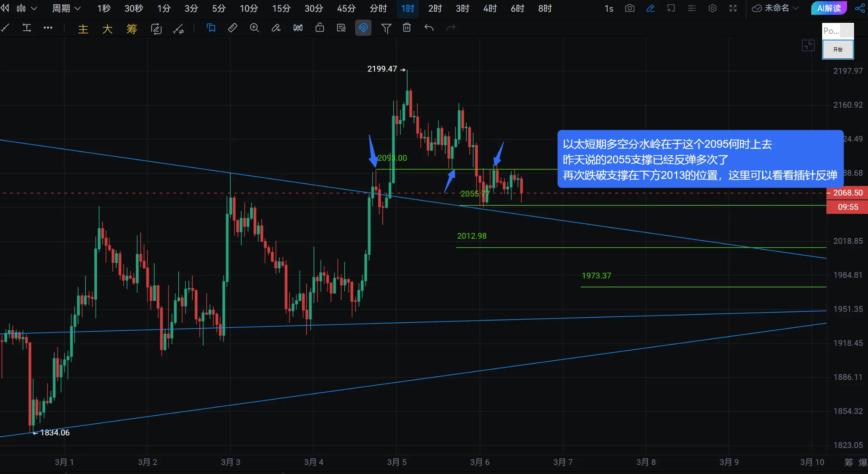This screenshot has height=474, width=868.
Task: Click the screenshot camera icon
Action: [629, 8]
